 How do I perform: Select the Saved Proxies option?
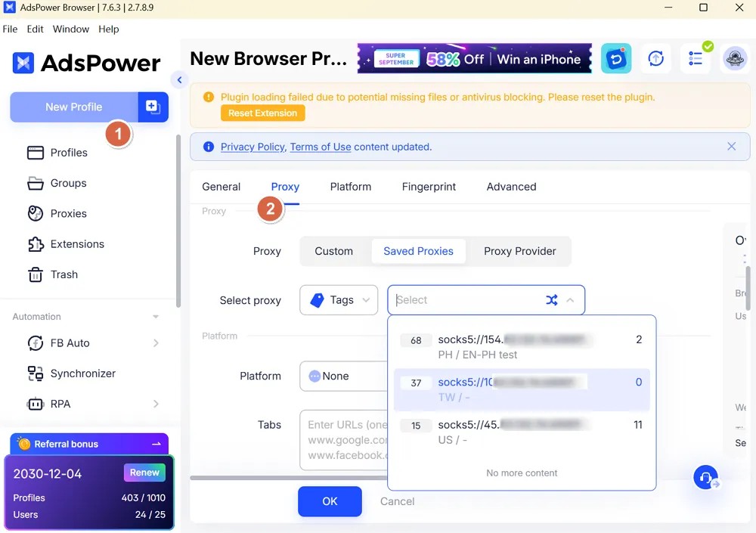418,251
